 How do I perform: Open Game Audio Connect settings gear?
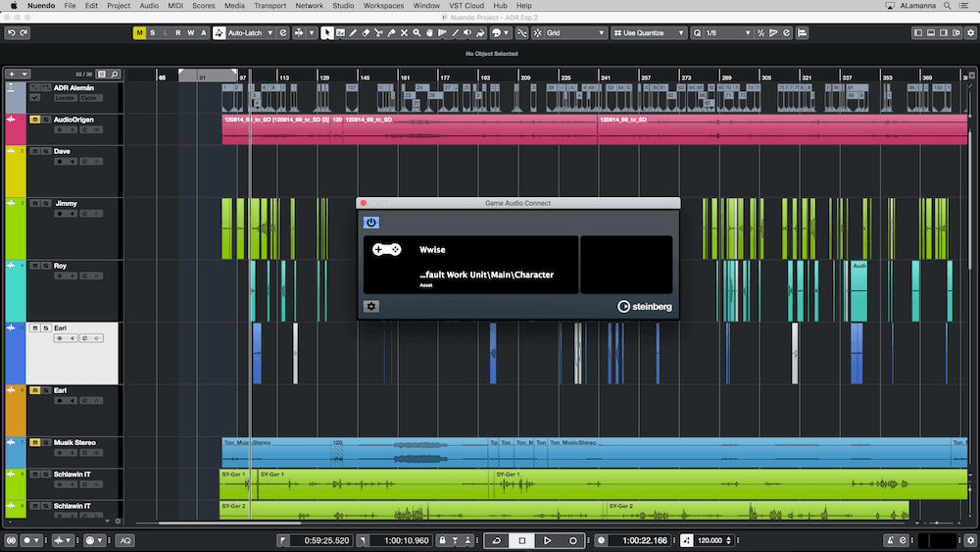pos(371,306)
